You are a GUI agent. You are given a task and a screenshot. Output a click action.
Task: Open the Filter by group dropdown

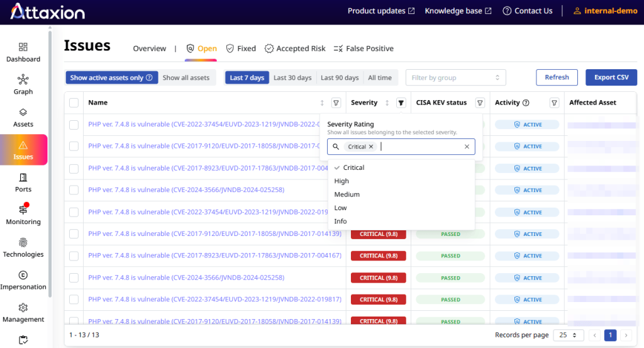pyautogui.click(x=455, y=77)
